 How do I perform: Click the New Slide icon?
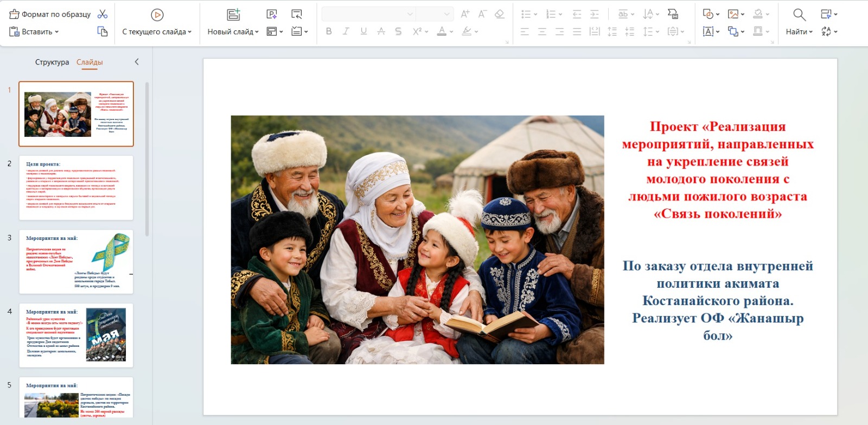[x=233, y=15]
